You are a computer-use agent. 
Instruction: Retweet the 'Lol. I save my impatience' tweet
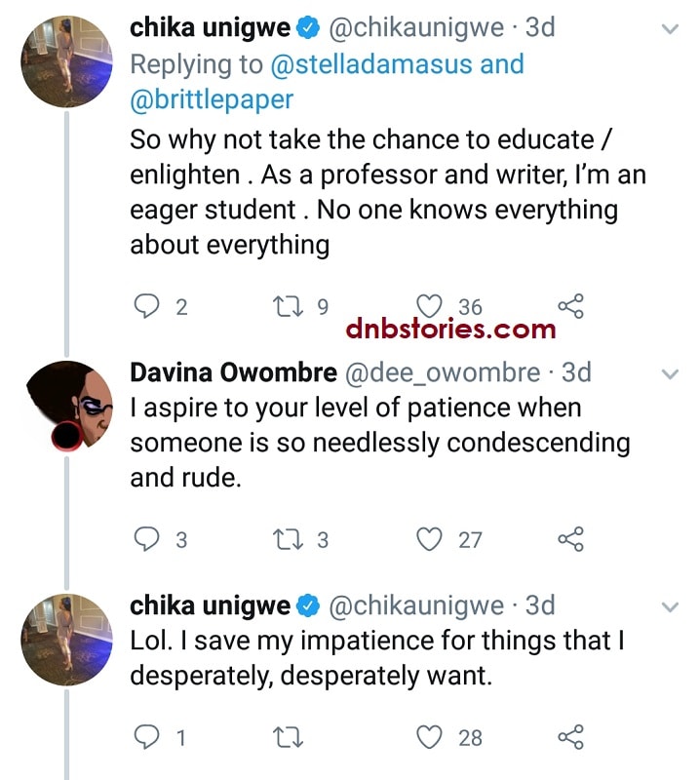pyautogui.click(x=288, y=737)
